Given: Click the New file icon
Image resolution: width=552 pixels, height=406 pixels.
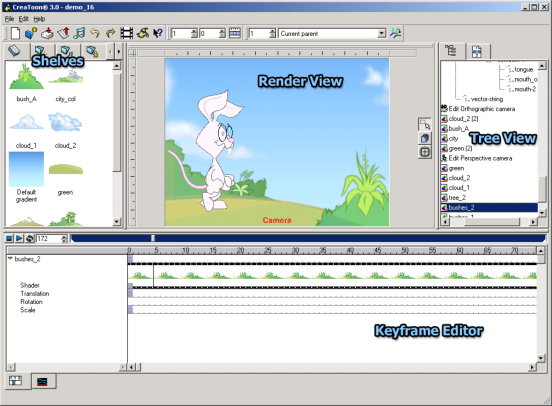Looking at the screenshot, I should click(x=15, y=33).
